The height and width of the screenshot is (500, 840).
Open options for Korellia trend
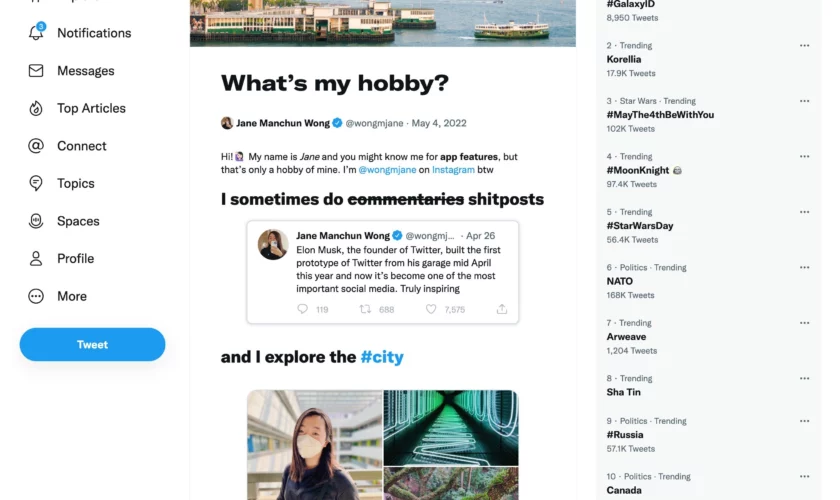coord(804,46)
